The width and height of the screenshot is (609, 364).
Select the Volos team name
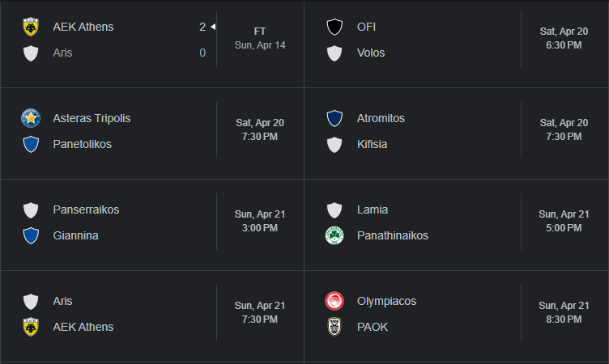point(371,53)
